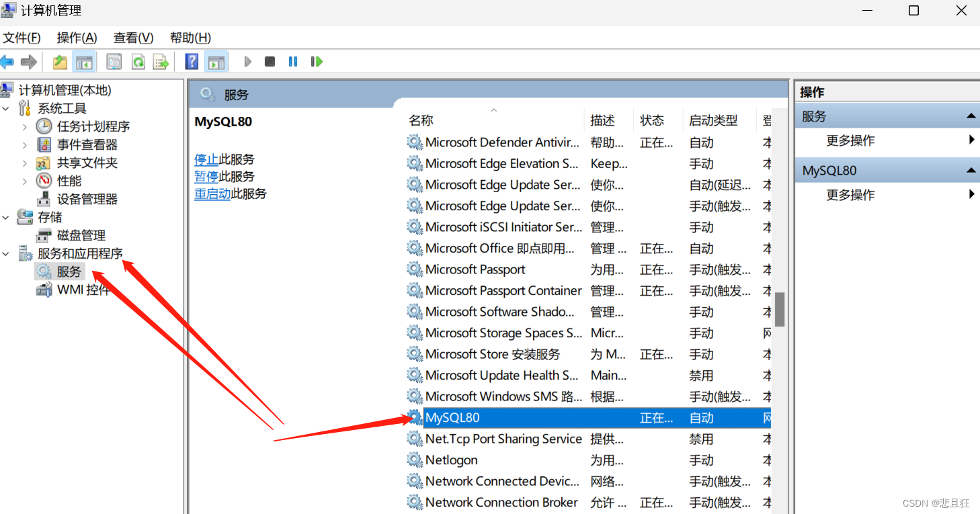
Task: Click the 暂停 link to pause the service
Action: coord(206,176)
